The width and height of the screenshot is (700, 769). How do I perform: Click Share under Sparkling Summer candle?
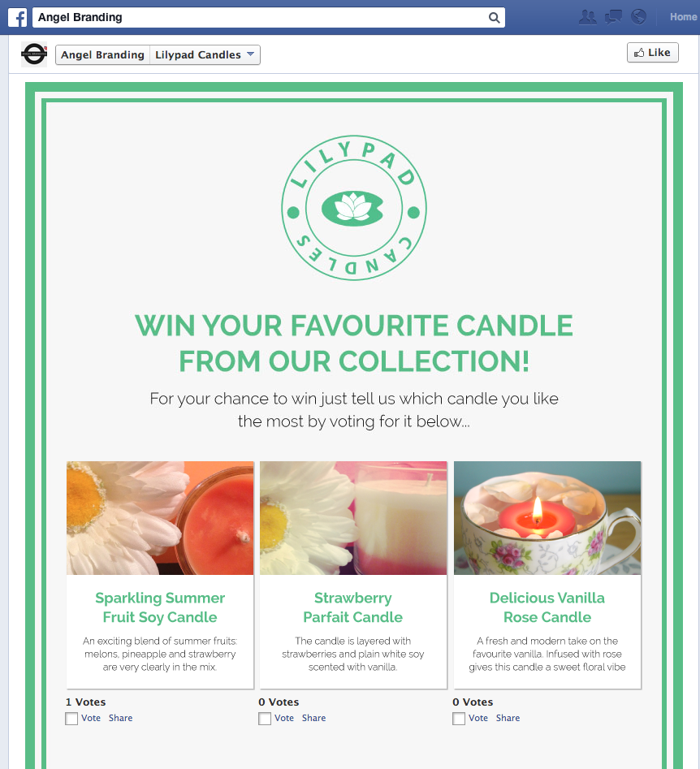pos(121,718)
